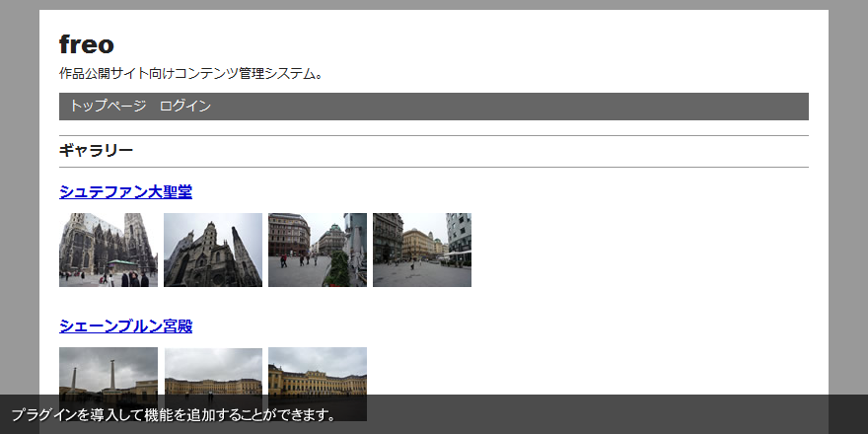Click the horizontal rule above ギャラリー heading
This screenshot has height=434, width=868.
tap(434, 135)
